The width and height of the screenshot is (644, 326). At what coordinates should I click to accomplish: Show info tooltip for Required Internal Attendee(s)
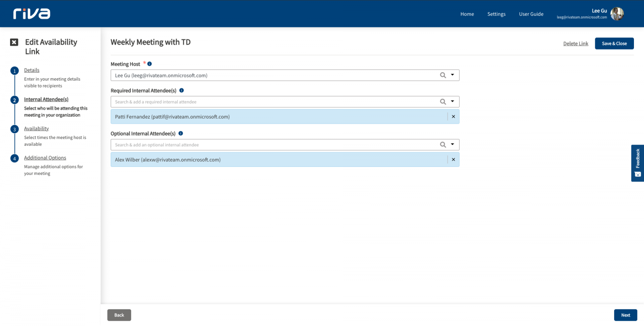pyautogui.click(x=182, y=90)
